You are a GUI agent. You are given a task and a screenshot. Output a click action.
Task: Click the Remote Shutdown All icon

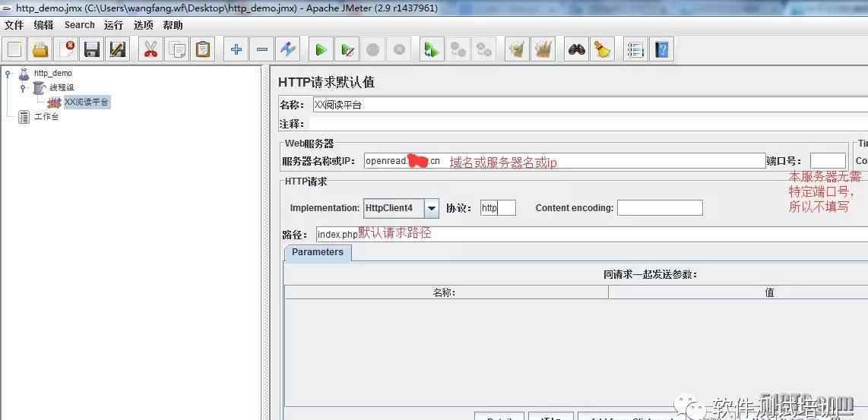point(484,50)
